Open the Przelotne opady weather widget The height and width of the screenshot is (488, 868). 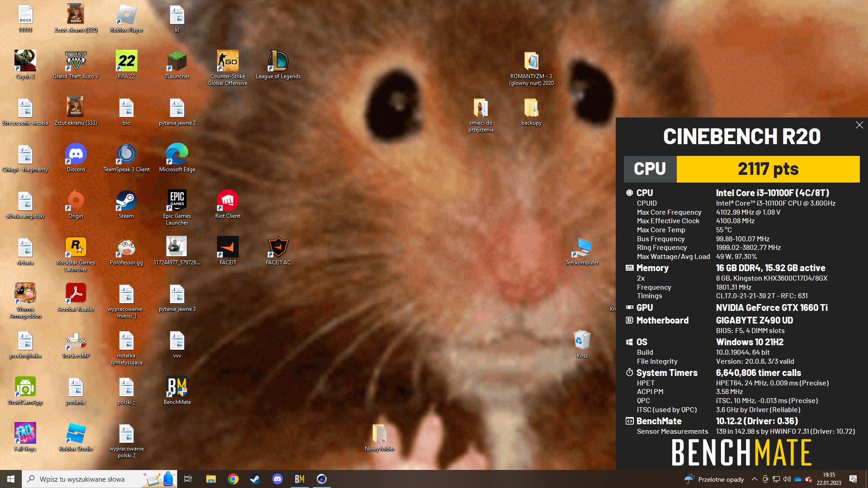(x=714, y=479)
